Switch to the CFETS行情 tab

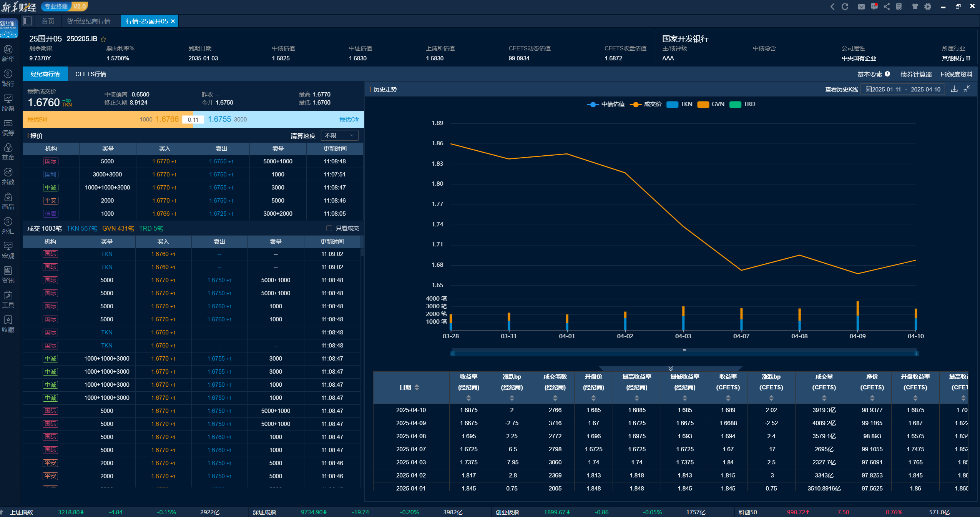pos(90,74)
